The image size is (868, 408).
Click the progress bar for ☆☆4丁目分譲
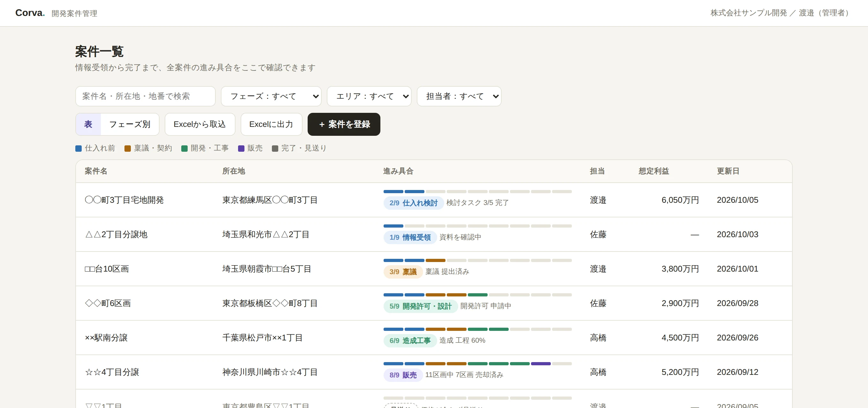pos(477,364)
